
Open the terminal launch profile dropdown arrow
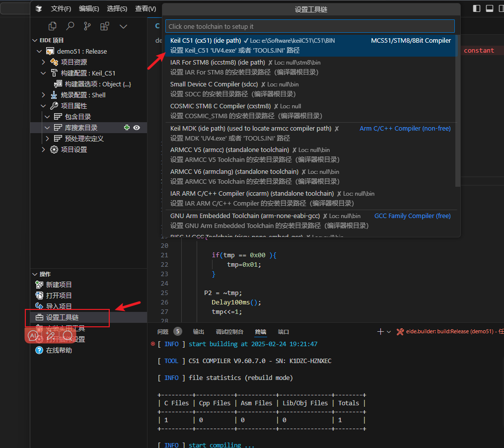point(389,332)
